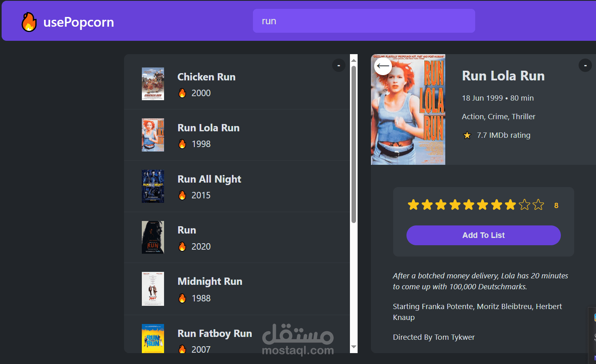Image resolution: width=596 pixels, height=364 pixels.
Task: Collapse the movie details panel with minus button
Action: pyautogui.click(x=585, y=65)
